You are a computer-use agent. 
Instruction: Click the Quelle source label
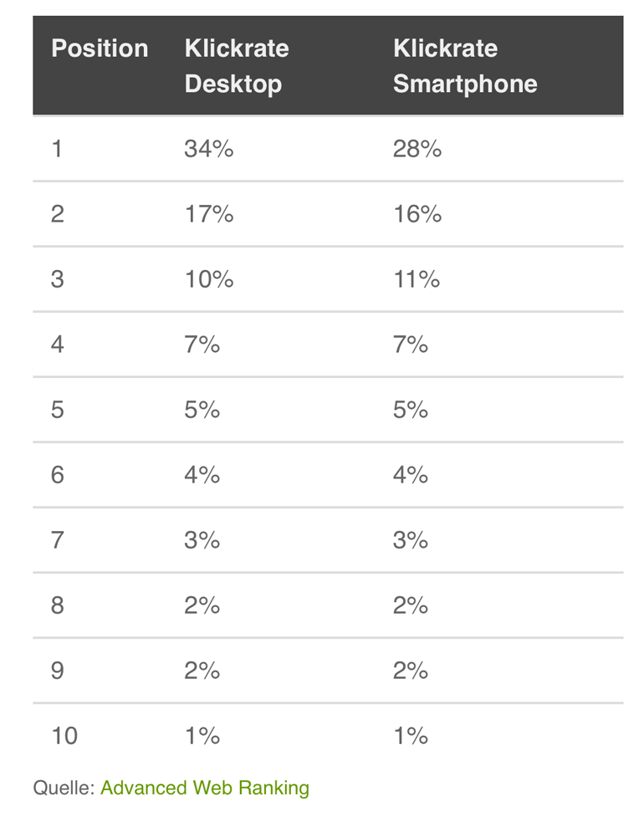[64, 788]
